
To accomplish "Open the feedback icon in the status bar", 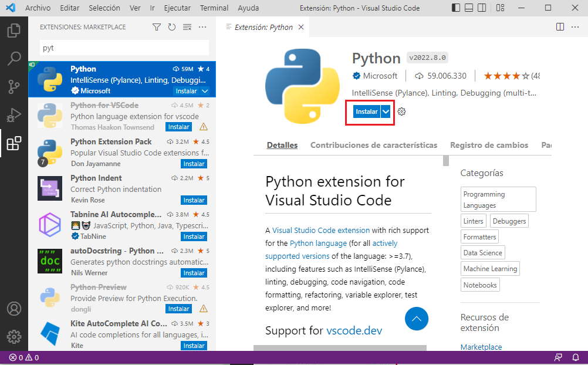I will click(559, 357).
